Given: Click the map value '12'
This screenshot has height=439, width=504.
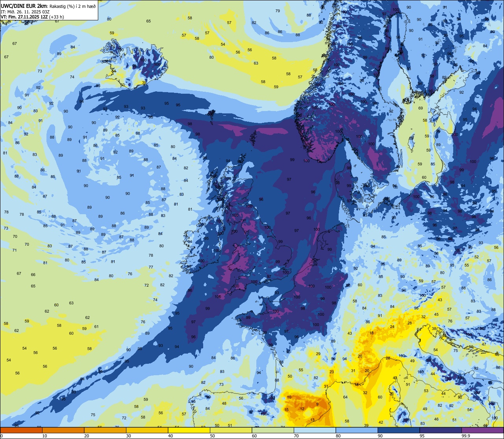Looking at the screenshot, I should click(x=302, y=409).
